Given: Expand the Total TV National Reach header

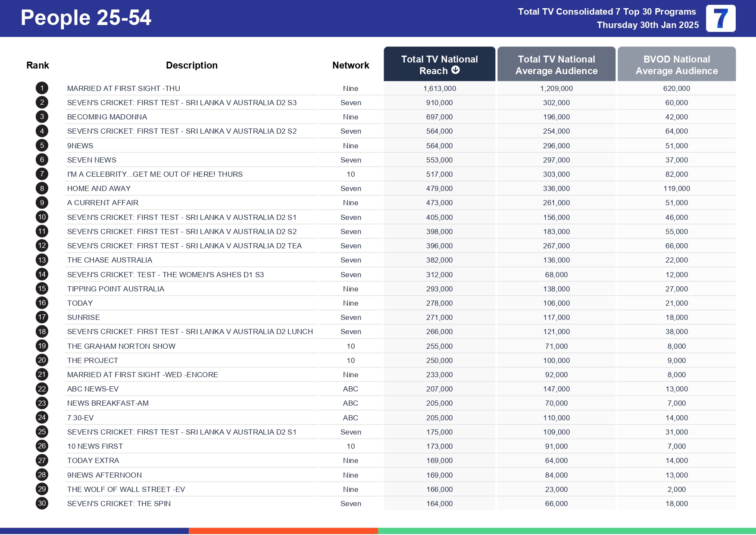Looking at the screenshot, I should click(x=439, y=65).
